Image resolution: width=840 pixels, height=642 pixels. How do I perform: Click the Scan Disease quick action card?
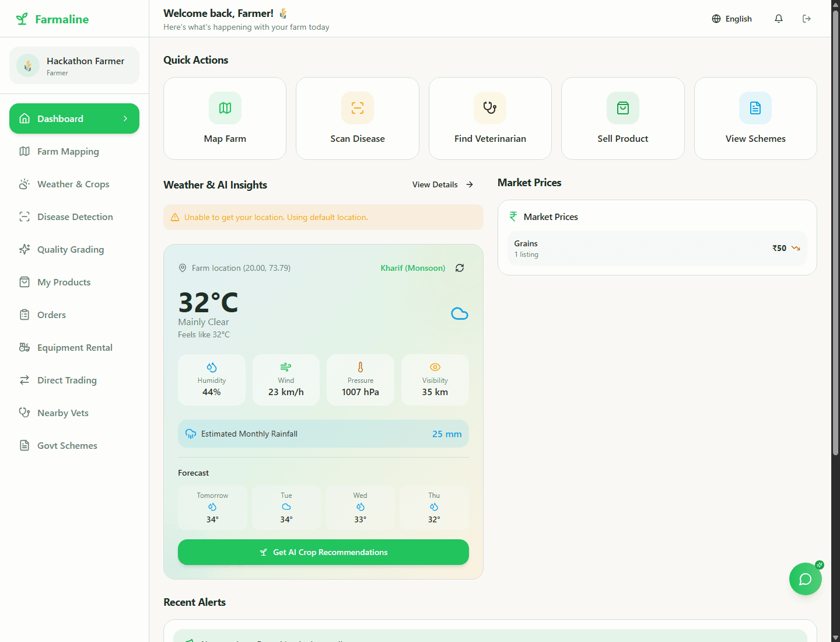(x=358, y=118)
